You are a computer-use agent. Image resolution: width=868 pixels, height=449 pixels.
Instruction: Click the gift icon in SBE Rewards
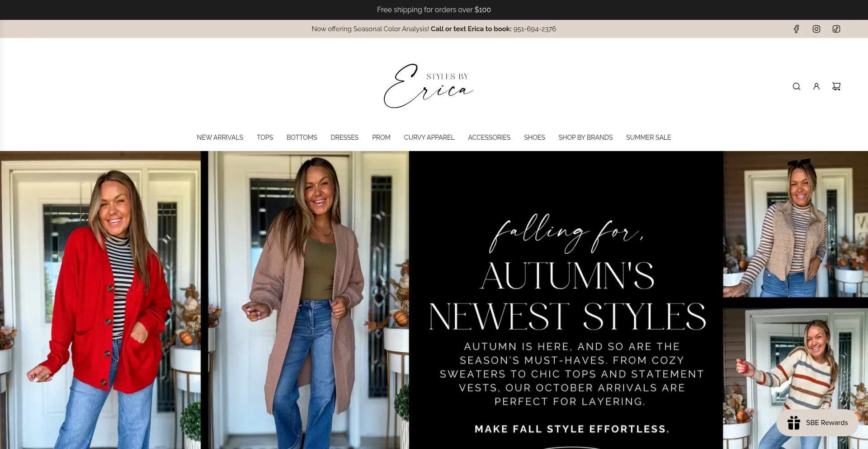click(x=794, y=423)
